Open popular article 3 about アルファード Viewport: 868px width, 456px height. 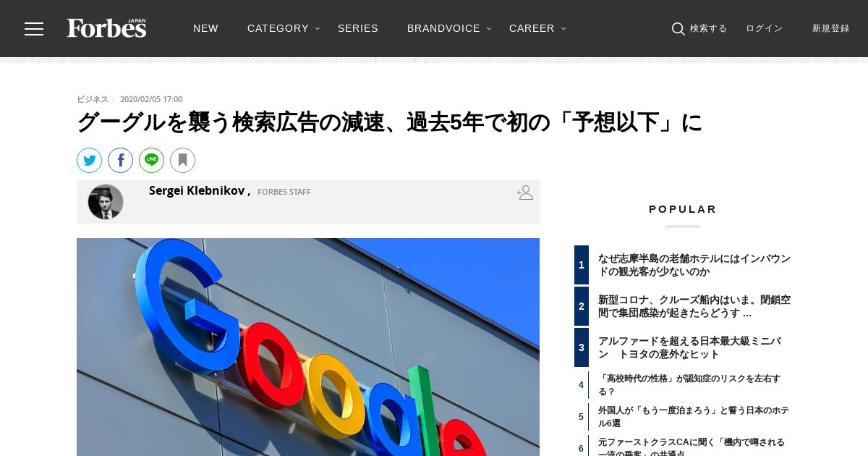pos(689,347)
